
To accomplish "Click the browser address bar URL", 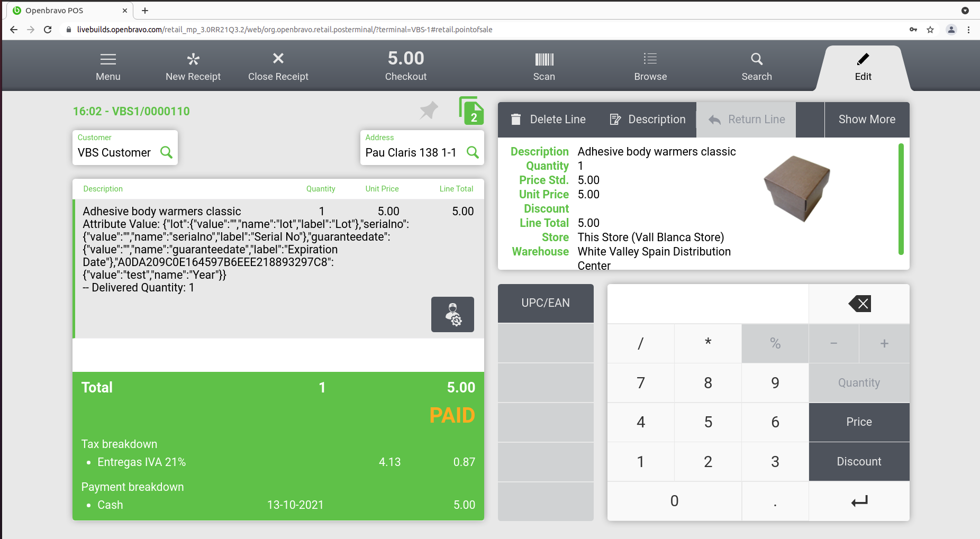I will point(285,30).
